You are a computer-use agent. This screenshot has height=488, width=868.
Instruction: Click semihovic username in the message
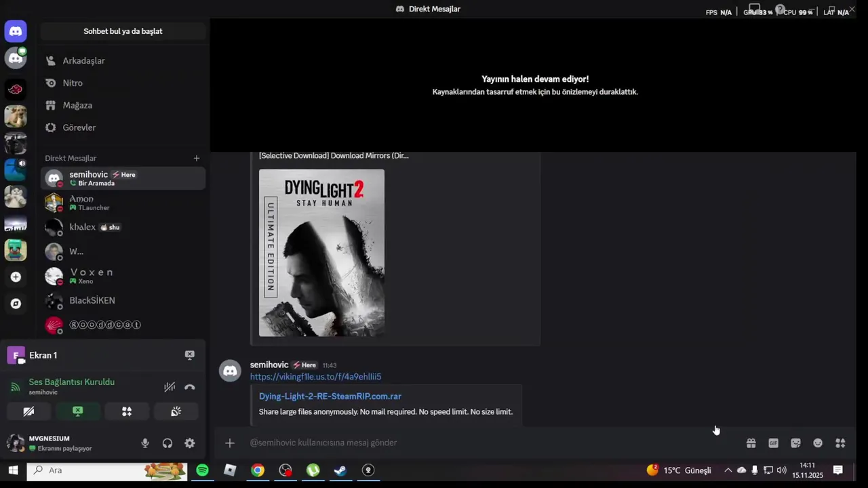pyautogui.click(x=269, y=365)
